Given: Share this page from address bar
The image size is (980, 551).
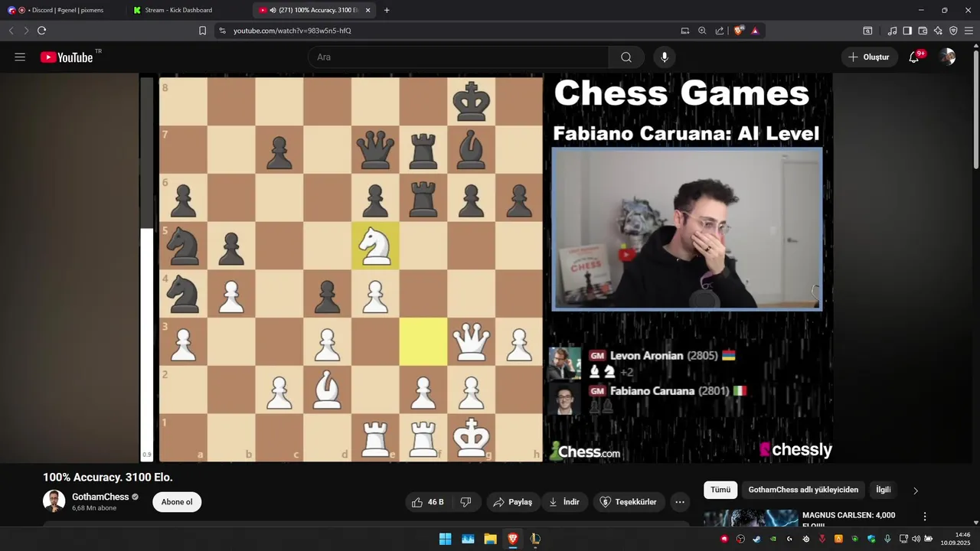Looking at the screenshot, I should click(x=720, y=31).
